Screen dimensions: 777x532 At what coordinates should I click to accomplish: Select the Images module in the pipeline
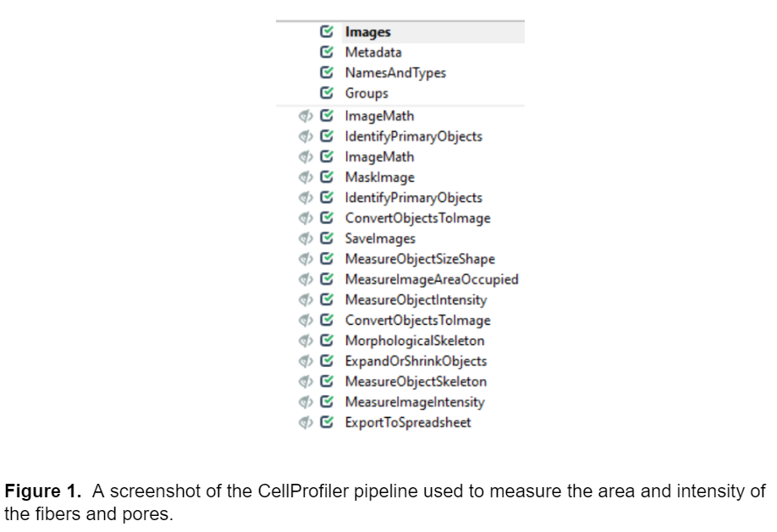(x=367, y=33)
